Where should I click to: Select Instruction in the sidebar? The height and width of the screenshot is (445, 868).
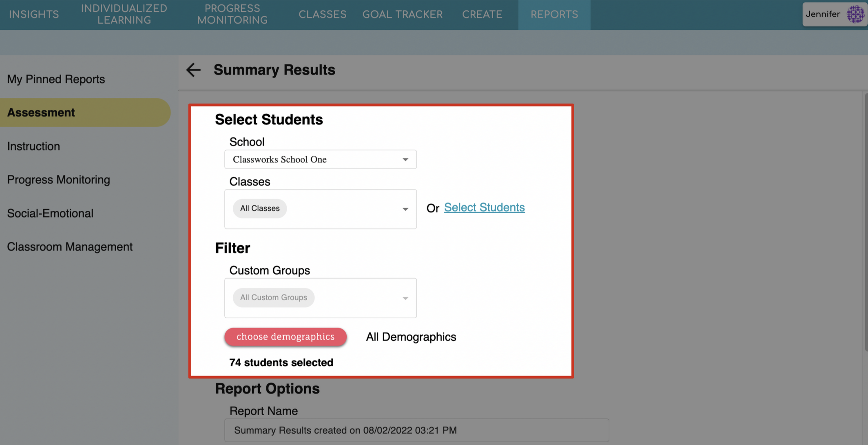[33, 146]
